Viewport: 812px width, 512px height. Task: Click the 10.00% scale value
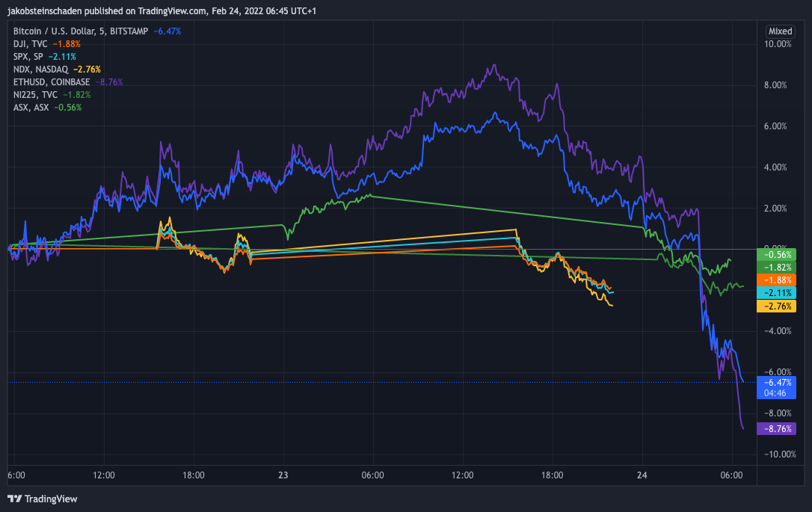(x=778, y=44)
